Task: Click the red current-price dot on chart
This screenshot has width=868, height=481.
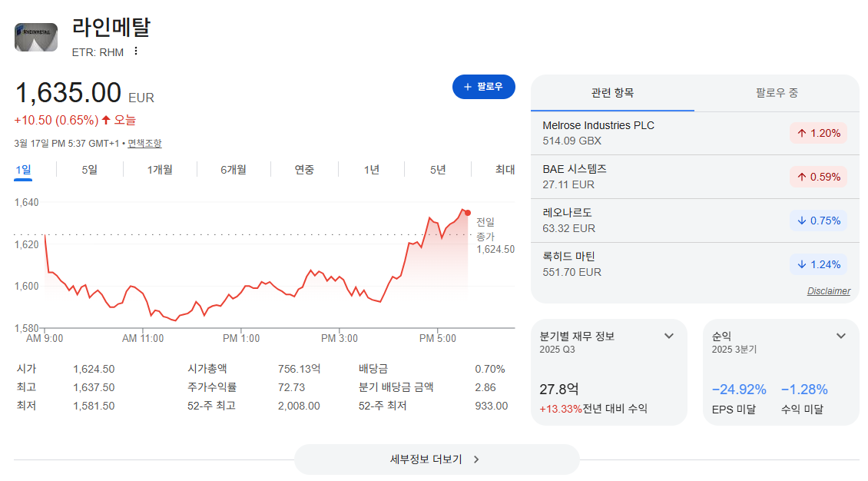Action: pos(468,213)
